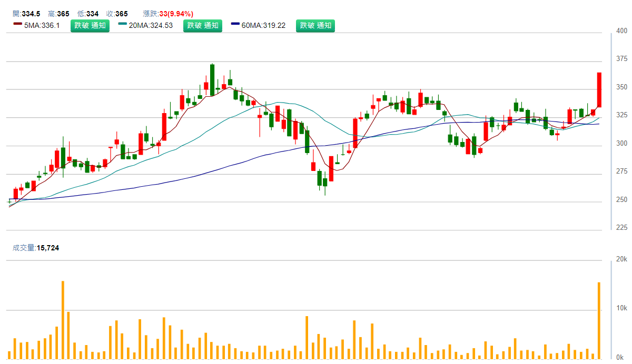
Task: Click the 400 price axis label
Action: pyautogui.click(x=621, y=32)
